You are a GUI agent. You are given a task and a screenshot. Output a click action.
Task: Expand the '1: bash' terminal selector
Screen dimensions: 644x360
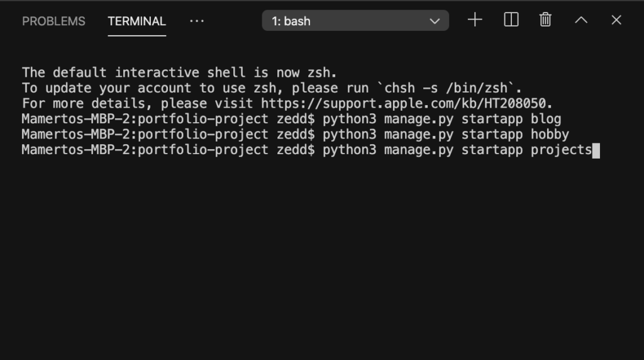point(355,21)
